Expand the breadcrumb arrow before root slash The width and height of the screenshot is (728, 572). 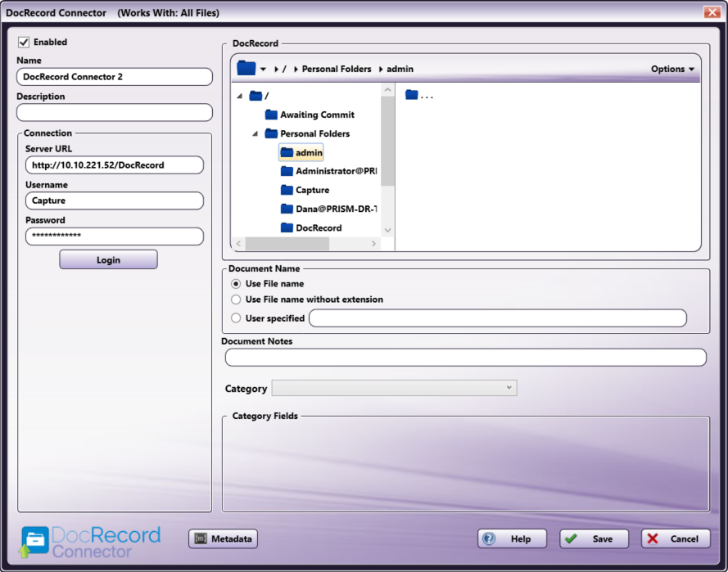(x=276, y=69)
